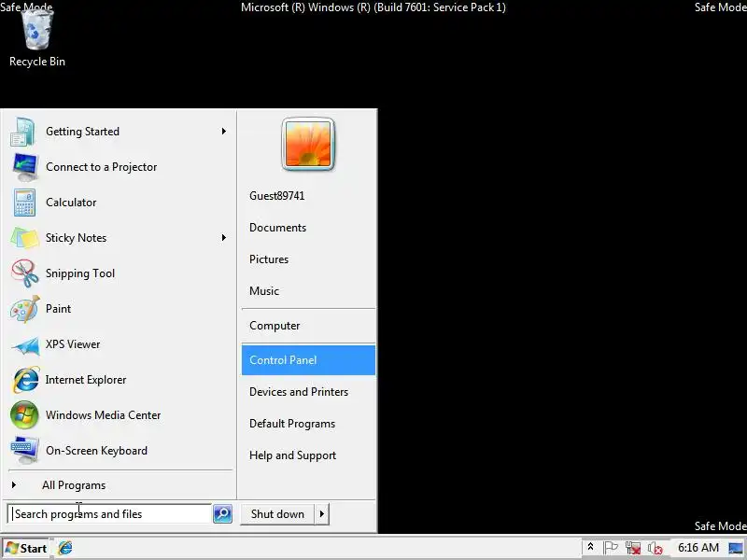Click the Connect to a Projector icon
747x560 pixels.
click(x=24, y=167)
